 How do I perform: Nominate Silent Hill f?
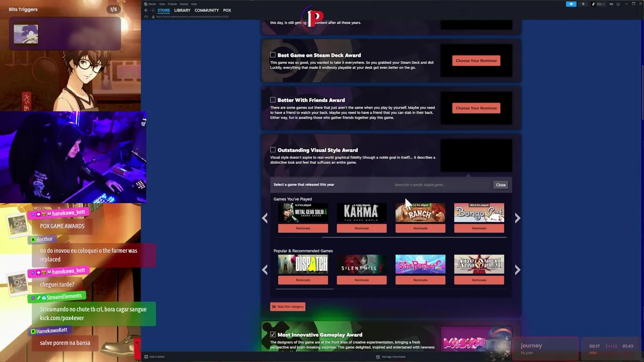pos(361,280)
